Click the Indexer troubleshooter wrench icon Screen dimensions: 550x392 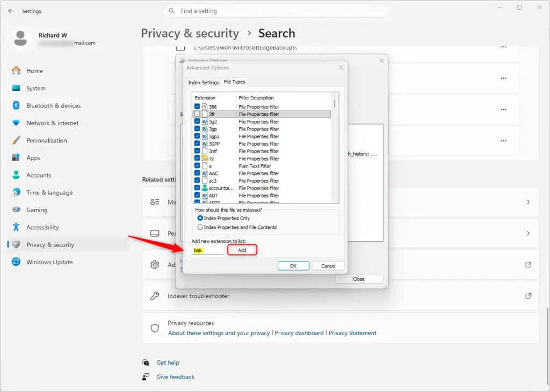tap(155, 296)
